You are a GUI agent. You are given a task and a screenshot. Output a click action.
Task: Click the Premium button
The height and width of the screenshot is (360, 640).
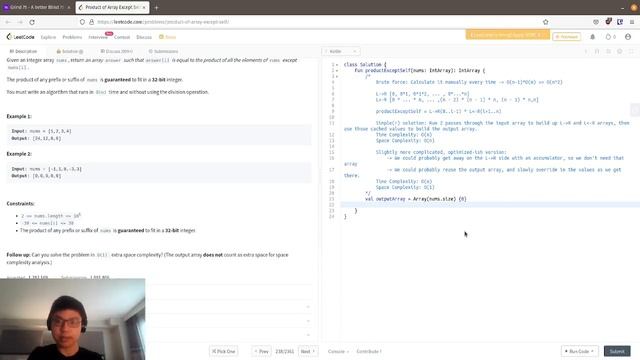pos(567,37)
